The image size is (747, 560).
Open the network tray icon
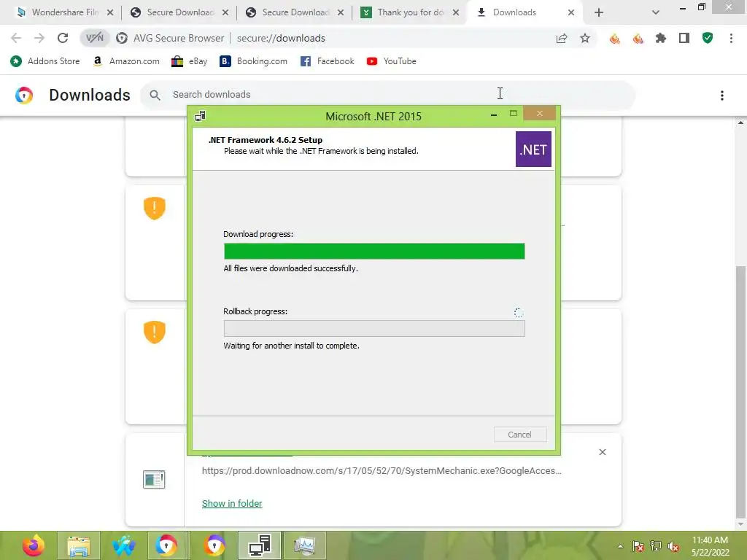(656, 546)
